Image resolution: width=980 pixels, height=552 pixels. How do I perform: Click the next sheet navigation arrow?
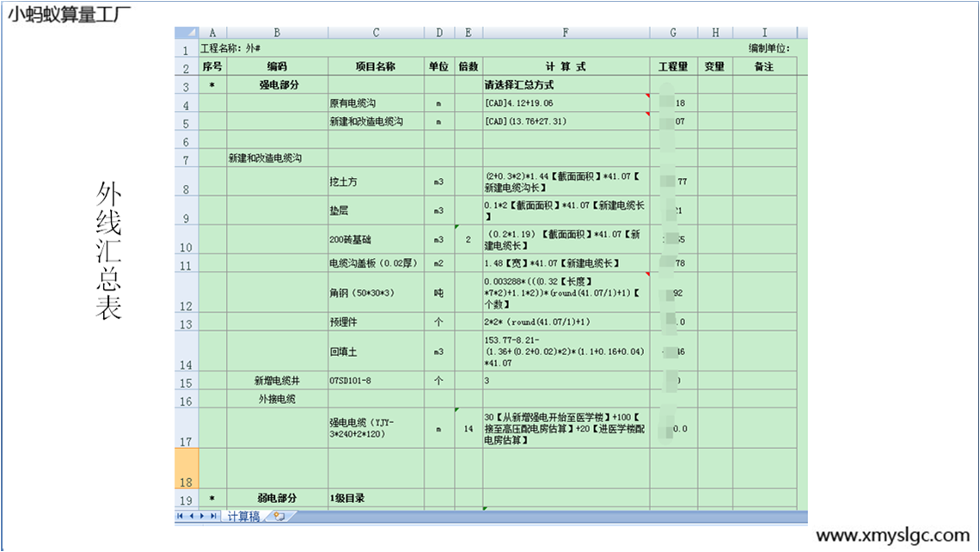point(201,516)
